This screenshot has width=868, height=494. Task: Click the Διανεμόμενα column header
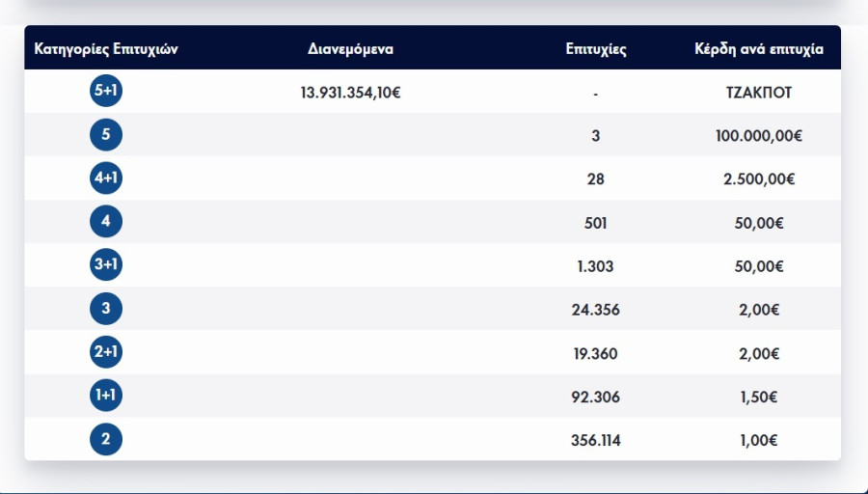351,49
